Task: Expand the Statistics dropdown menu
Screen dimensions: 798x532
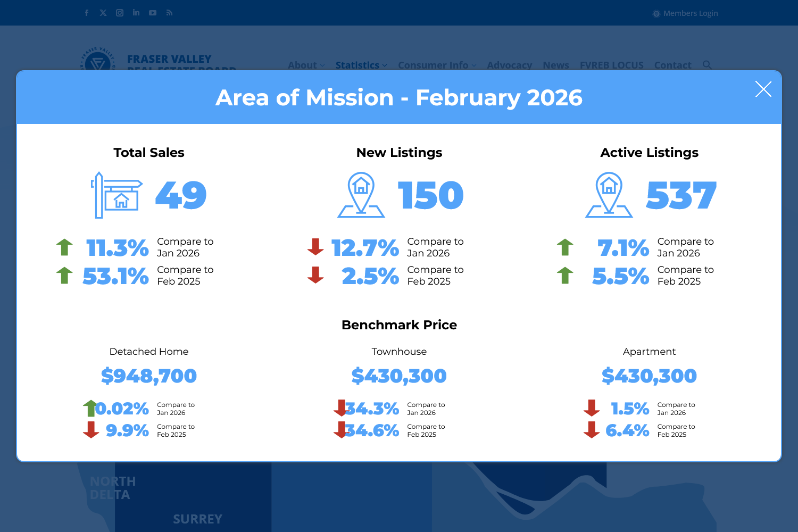Action: click(x=361, y=65)
